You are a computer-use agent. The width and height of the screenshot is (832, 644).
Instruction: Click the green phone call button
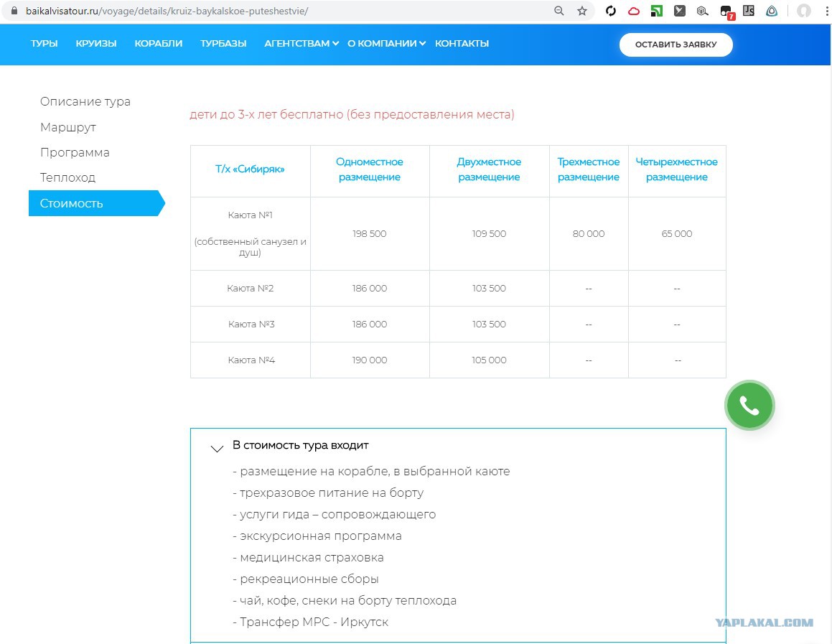coord(749,406)
